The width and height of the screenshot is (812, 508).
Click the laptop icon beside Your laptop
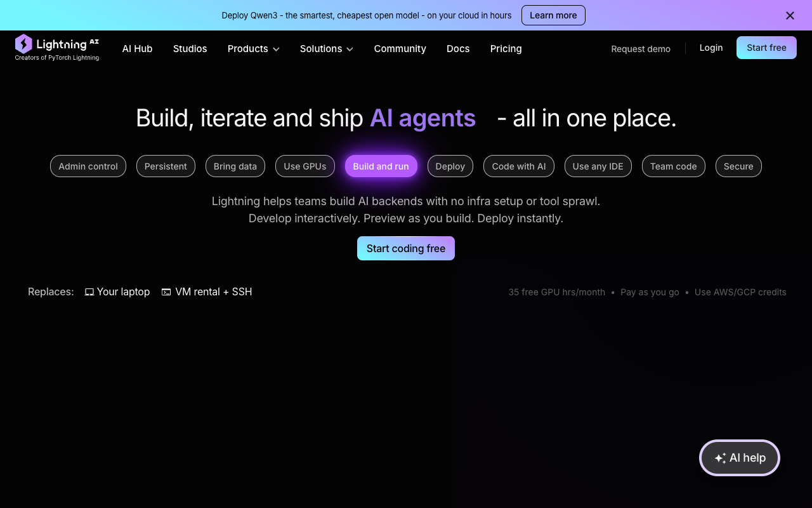[x=89, y=292]
